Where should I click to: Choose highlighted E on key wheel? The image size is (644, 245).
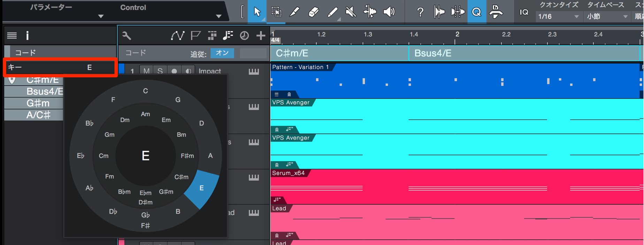(201, 188)
